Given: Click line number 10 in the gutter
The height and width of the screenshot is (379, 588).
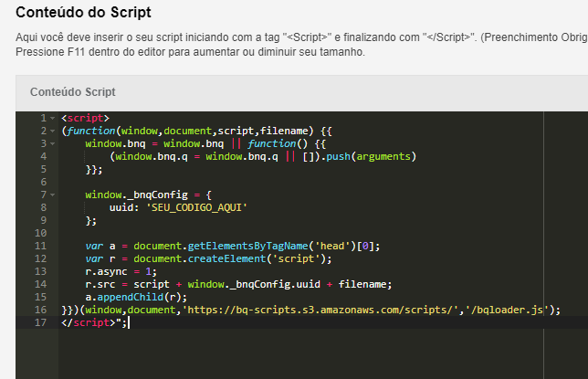Looking at the screenshot, I should pos(40,233).
